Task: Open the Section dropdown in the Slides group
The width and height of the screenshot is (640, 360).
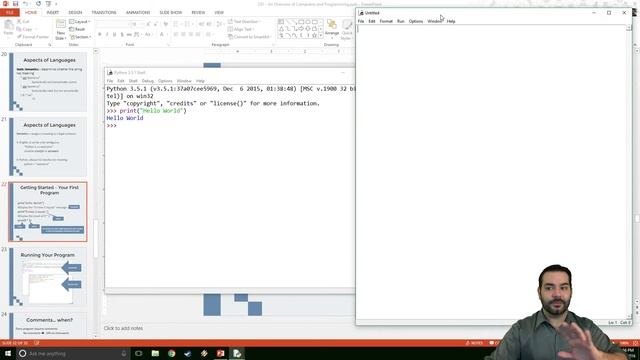Action: tap(80, 37)
